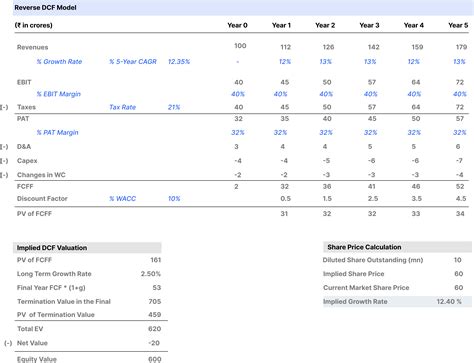Select the 2.50% long term growth value
The width and height of the screenshot is (474, 363).
tap(151, 274)
